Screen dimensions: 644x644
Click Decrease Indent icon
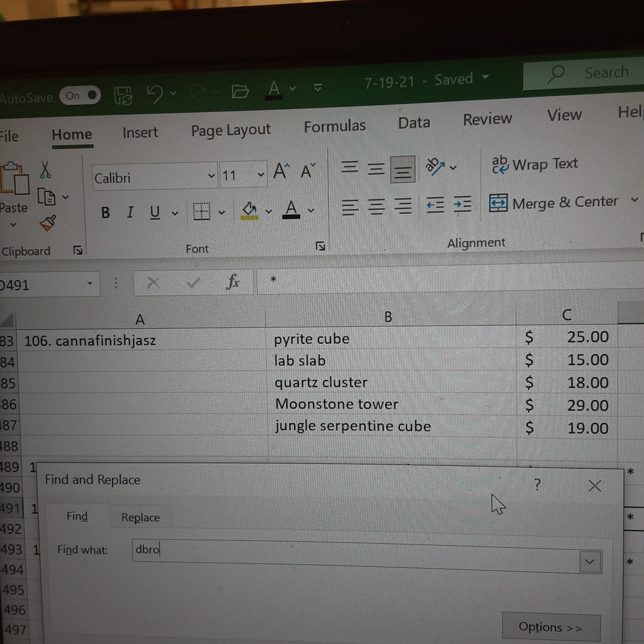[x=436, y=205]
